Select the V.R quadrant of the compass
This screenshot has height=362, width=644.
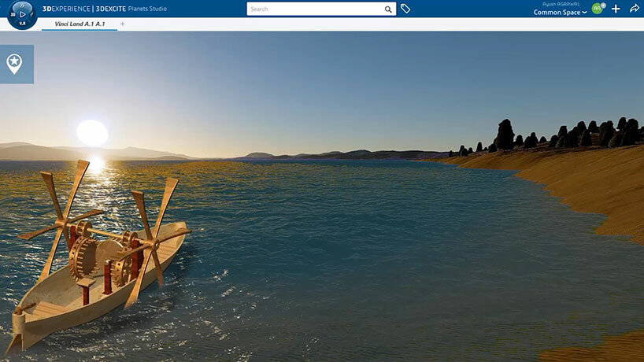coord(23,24)
